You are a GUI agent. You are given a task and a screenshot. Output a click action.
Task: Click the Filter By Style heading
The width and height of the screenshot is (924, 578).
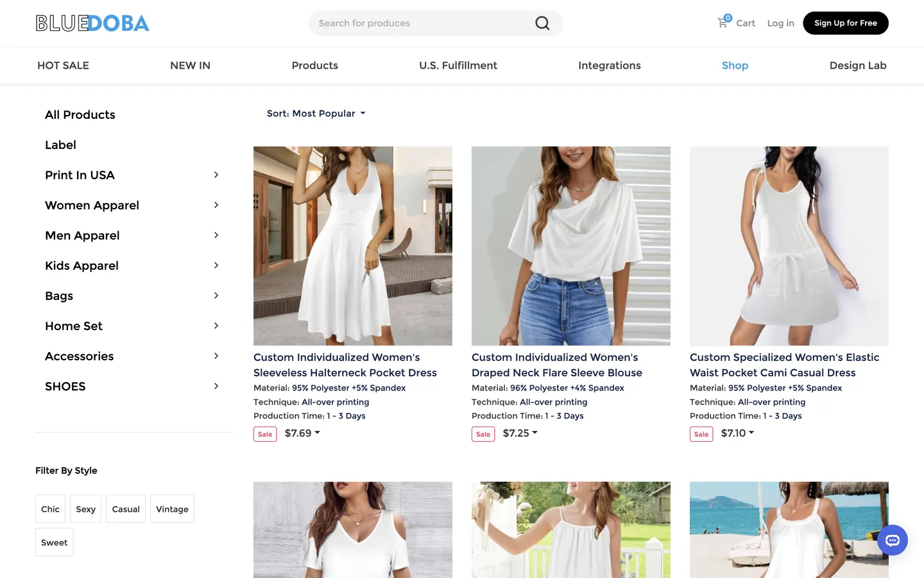pyautogui.click(x=66, y=471)
